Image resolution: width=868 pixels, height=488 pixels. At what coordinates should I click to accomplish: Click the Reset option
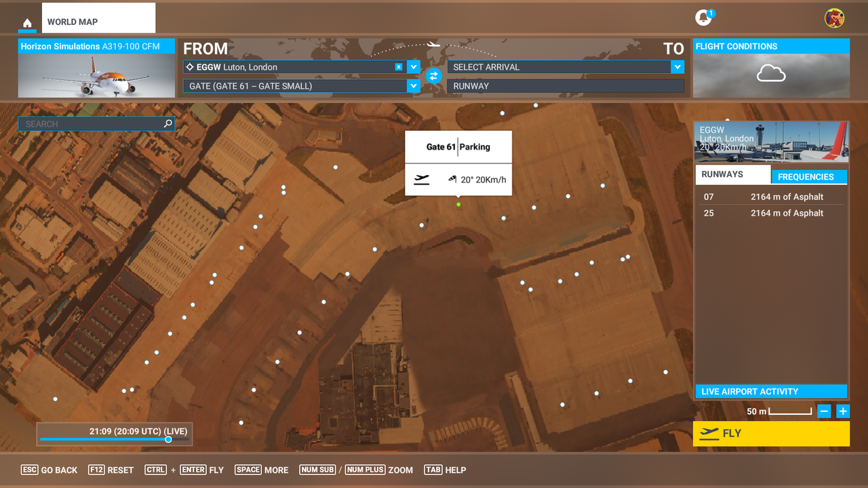tap(111, 470)
